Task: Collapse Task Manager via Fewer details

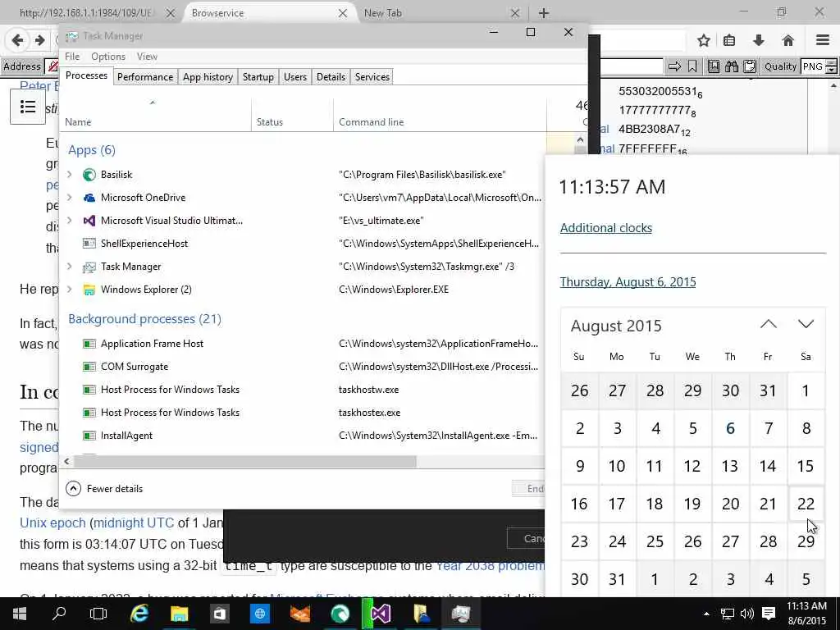Action: (x=104, y=489)
